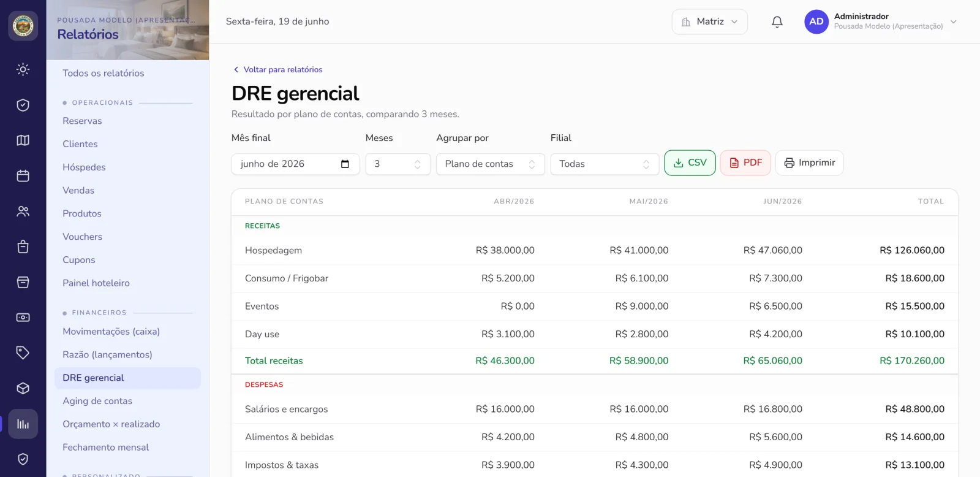The width and height of the screenshot is (980, 477).
Task: Select the price tag icon in the sidebar
Action: tap(23, 353)
